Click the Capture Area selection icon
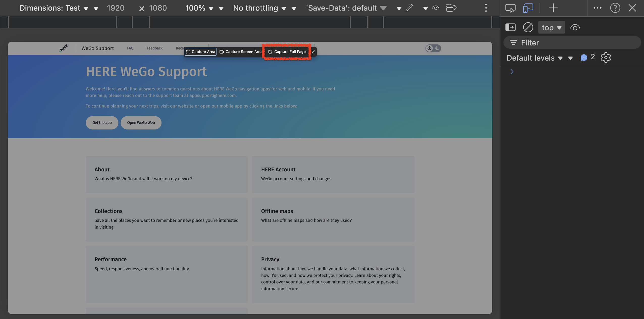This screenshot has height=319, width=644. pos(187,52)
